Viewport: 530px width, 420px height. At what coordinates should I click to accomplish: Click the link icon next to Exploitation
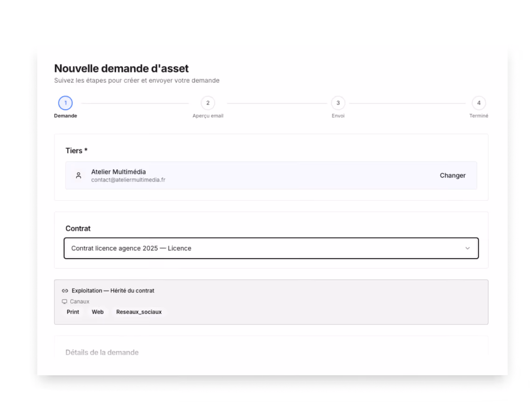[x=65, y=290]
